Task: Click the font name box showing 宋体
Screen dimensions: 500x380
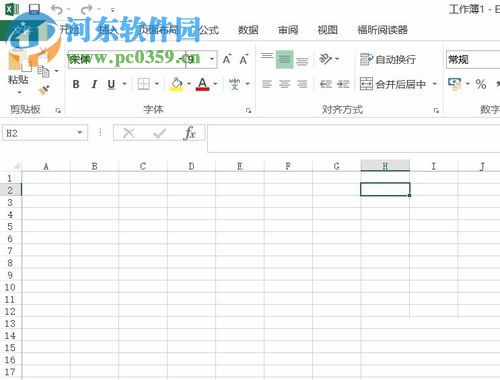Action: (127, 59)
